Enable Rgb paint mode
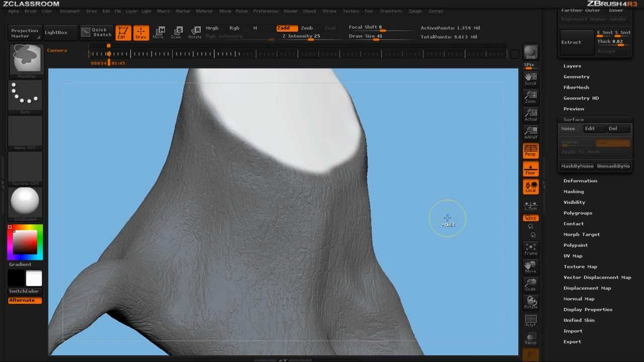644x362 pixels. tap(234, 28)
